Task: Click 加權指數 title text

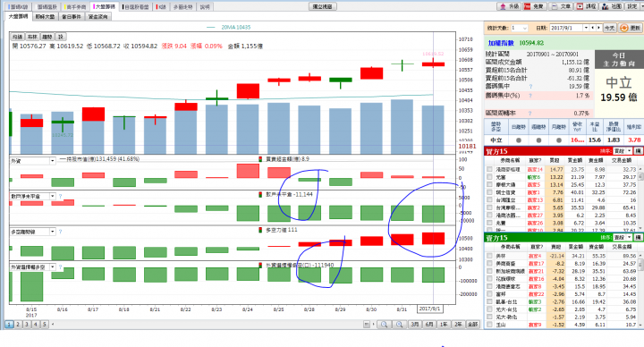Action: coord(501,43)
